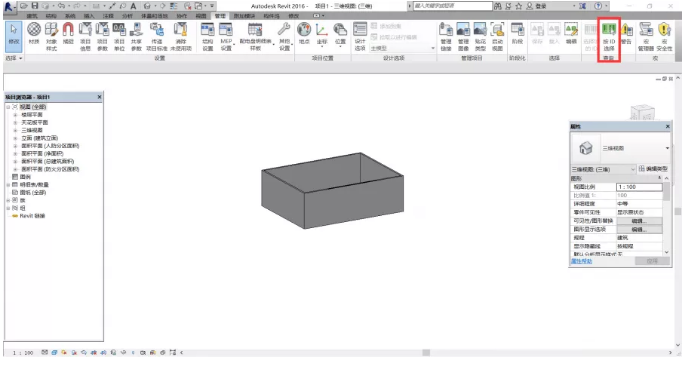The width and height of the screenshot is (687, 365).
Task: Open Shared Parameters (共享参数)
Action: pos(136,36)
